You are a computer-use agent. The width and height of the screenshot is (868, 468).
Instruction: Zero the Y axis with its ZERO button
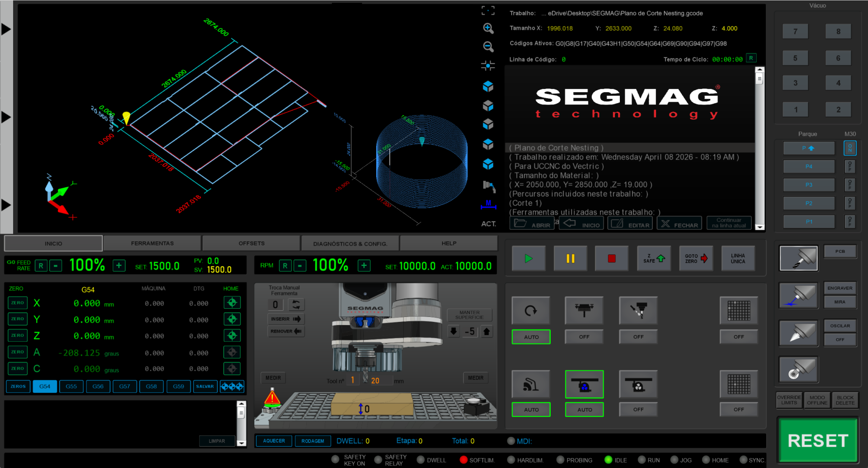click(18, 319)
